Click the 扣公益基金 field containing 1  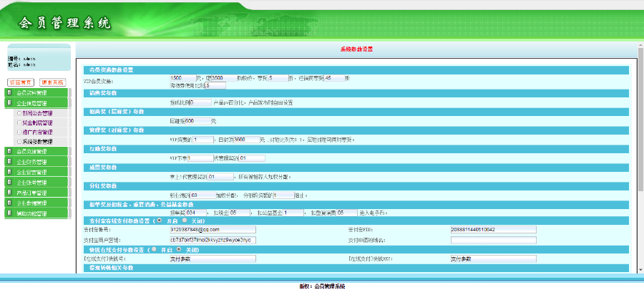tap(293, 213)
